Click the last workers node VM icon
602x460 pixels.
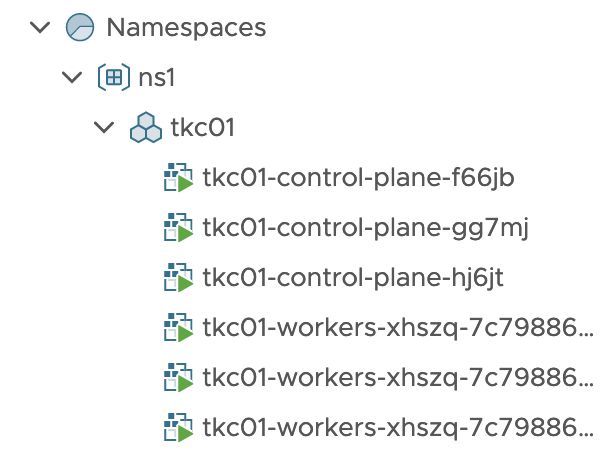point(178,427)
